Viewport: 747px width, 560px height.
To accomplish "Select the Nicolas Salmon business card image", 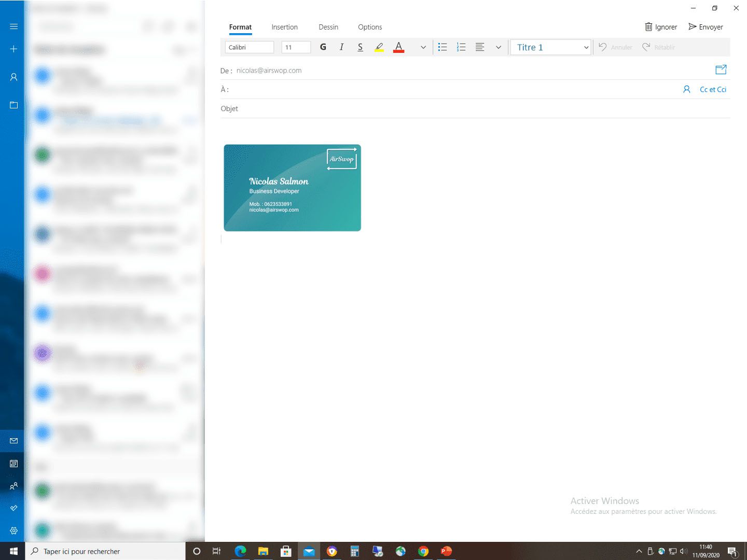I will pos(292,188).
